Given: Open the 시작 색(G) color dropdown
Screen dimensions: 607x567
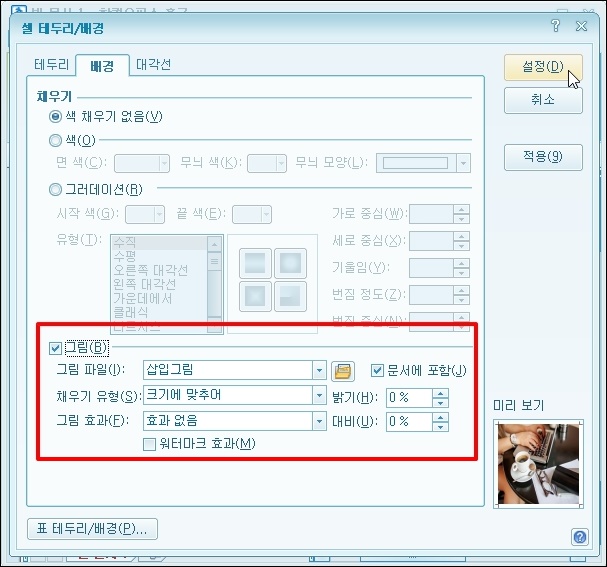Looking at the screenshot, I should pos(159,214).
